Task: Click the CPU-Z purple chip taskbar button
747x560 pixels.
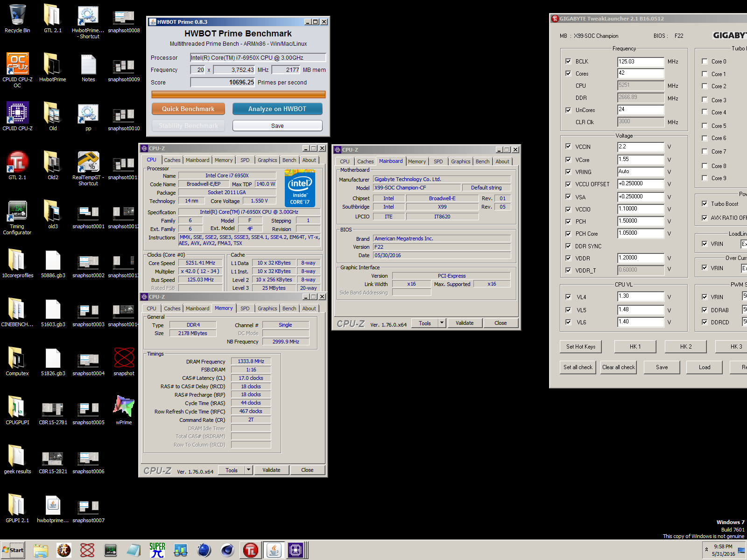Action: pyautogui.click(x=296, y=550)
